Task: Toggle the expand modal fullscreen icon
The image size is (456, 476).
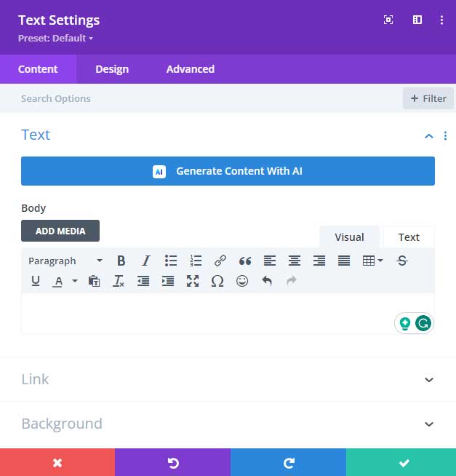Action: 388,20
